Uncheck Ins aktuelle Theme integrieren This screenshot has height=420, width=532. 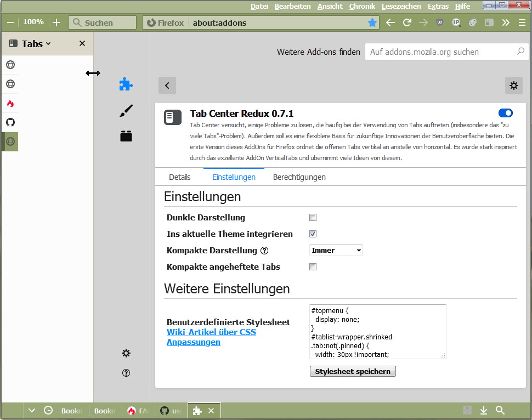click(313, 234)
